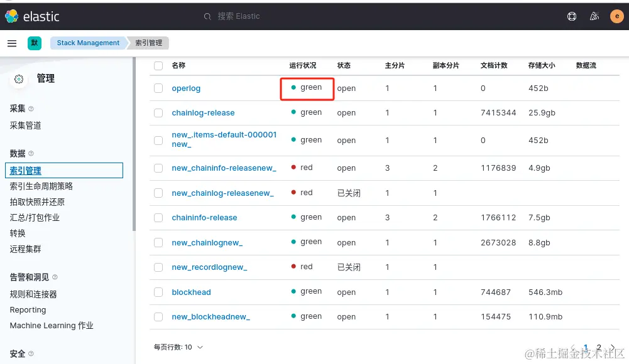Screen dimensions: 629x364
Task: Open Machine Learning 作业 in the sidebar
Action: (x=52, y=326)
